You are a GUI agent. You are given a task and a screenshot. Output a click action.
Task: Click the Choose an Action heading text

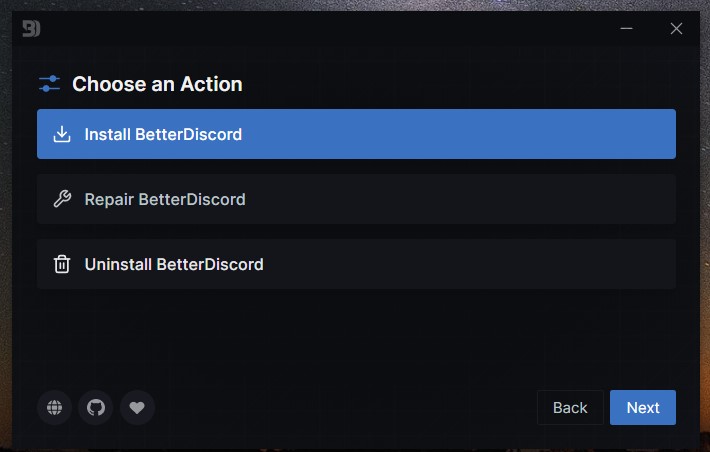pyautogui.click(x=157, y=84)
